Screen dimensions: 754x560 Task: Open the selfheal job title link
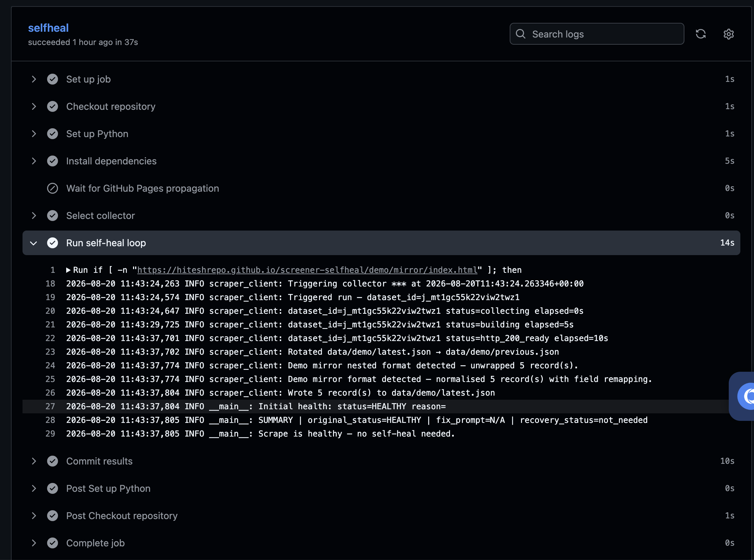click(48, 28)
